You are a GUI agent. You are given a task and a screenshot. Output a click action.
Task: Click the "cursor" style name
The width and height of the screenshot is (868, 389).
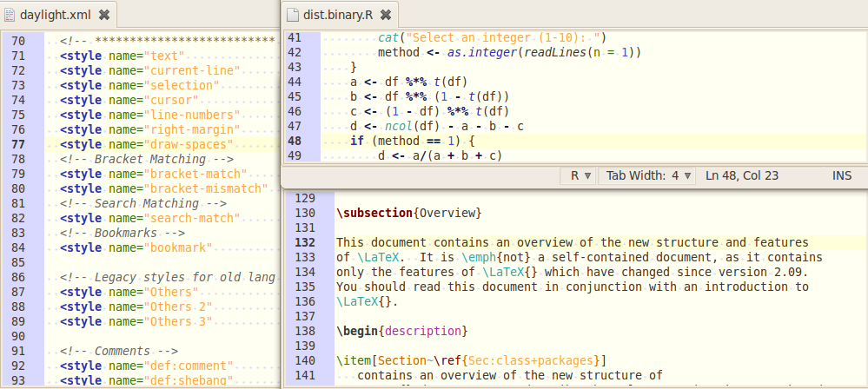click(x=171, y=100)
